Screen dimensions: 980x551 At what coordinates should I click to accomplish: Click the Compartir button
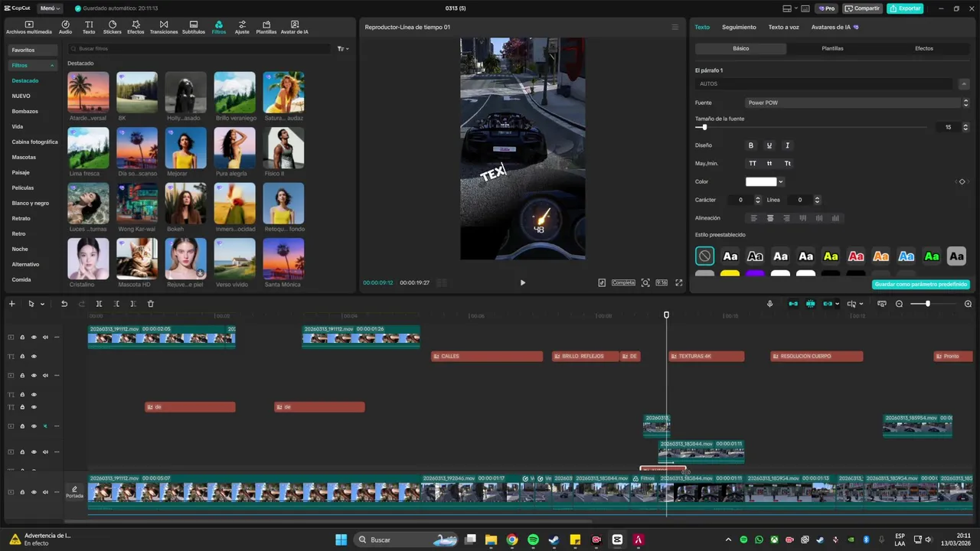[863, 8]
